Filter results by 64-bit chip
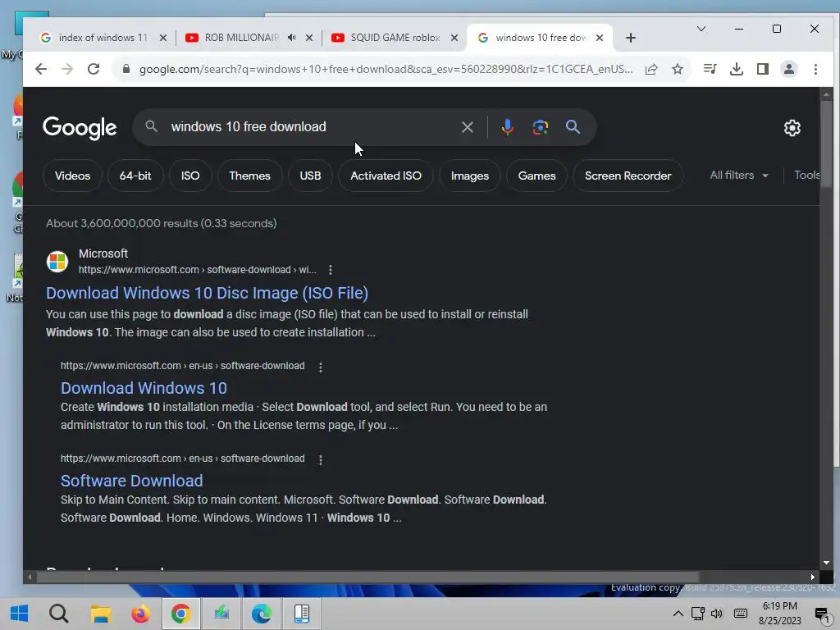The width and height of the screenshot is (840, 630). [x=135, y=176]
